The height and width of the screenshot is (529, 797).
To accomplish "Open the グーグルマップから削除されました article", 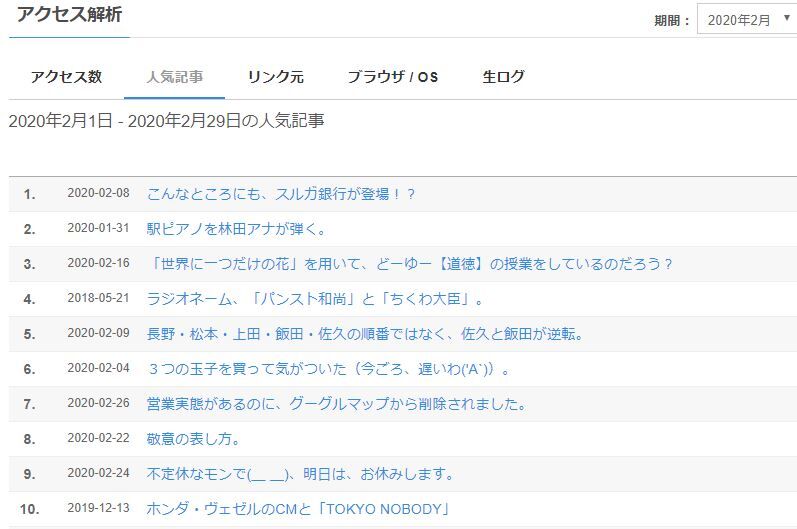I will click(x=336, y=403).
